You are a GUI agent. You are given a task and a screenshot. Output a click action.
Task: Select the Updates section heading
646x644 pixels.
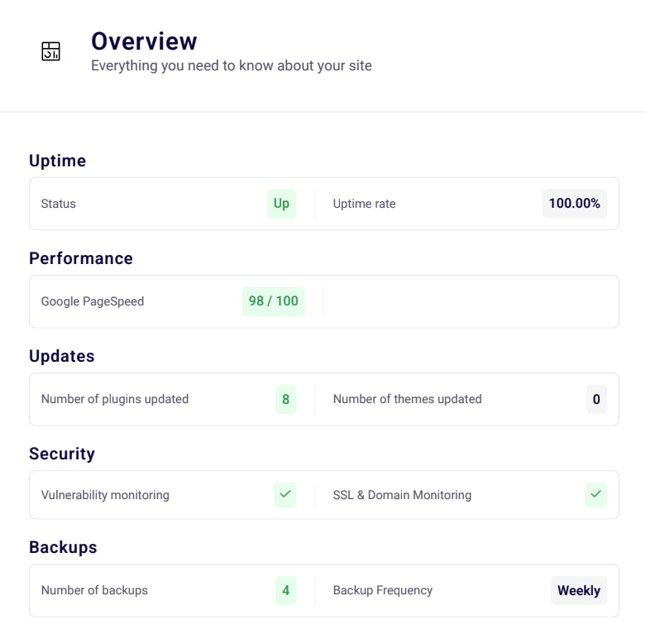[62, 356]
